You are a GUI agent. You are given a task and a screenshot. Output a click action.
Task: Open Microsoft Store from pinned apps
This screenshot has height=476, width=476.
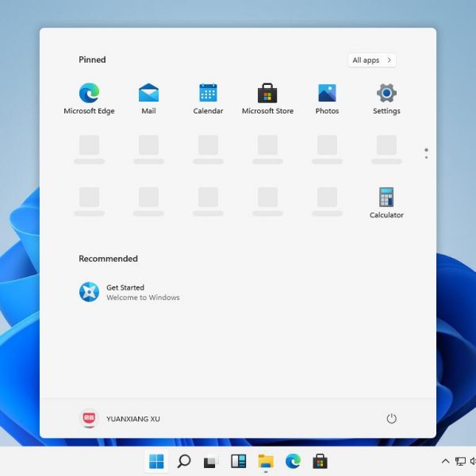[267, 99]
